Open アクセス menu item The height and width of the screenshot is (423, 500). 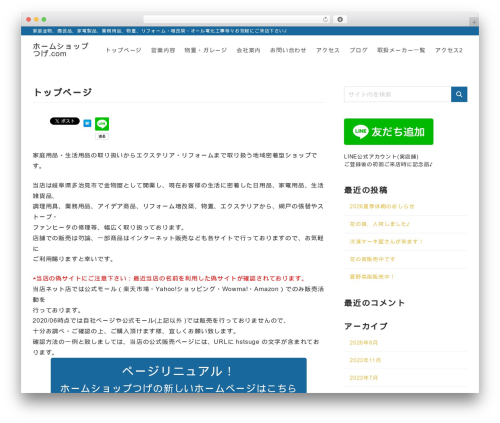[328, 50]
